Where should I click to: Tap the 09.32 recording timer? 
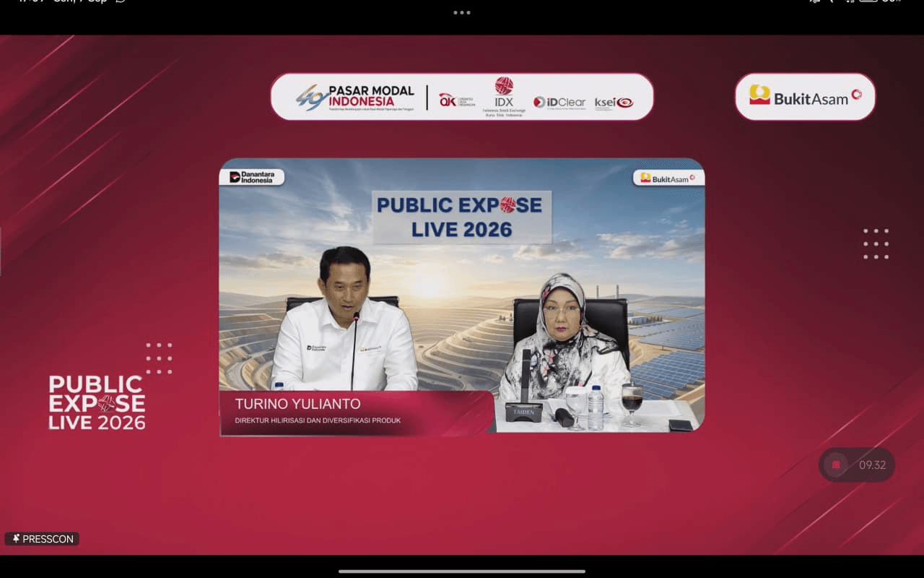[872, 465]
